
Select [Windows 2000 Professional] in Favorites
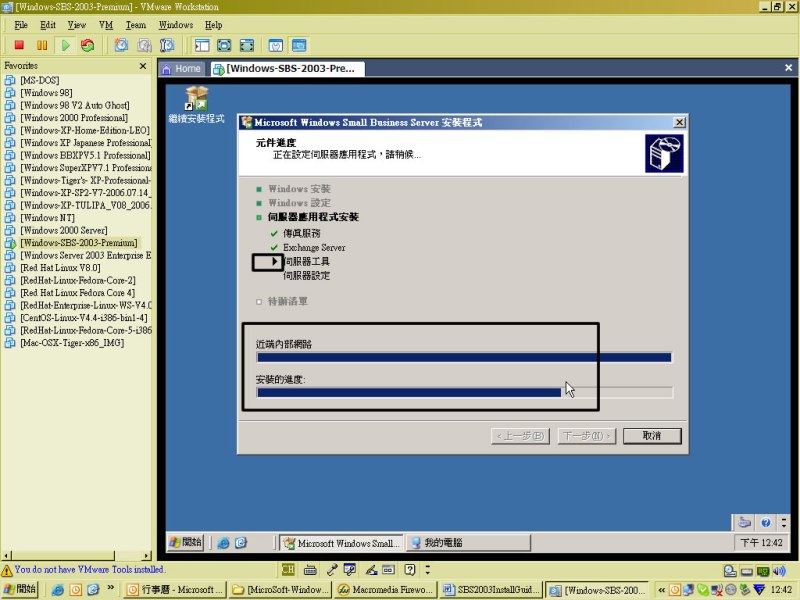pos(74,118)
